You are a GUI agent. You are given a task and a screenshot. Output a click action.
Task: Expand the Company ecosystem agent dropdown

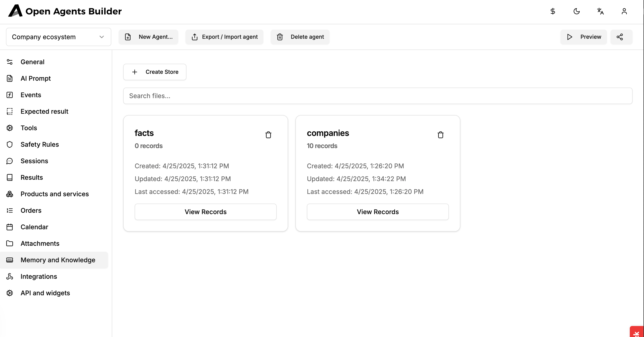point(58,37)
